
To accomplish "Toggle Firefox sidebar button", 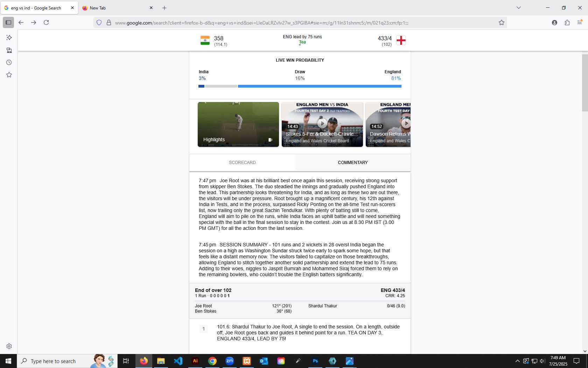I will click(x=8, y=22).
